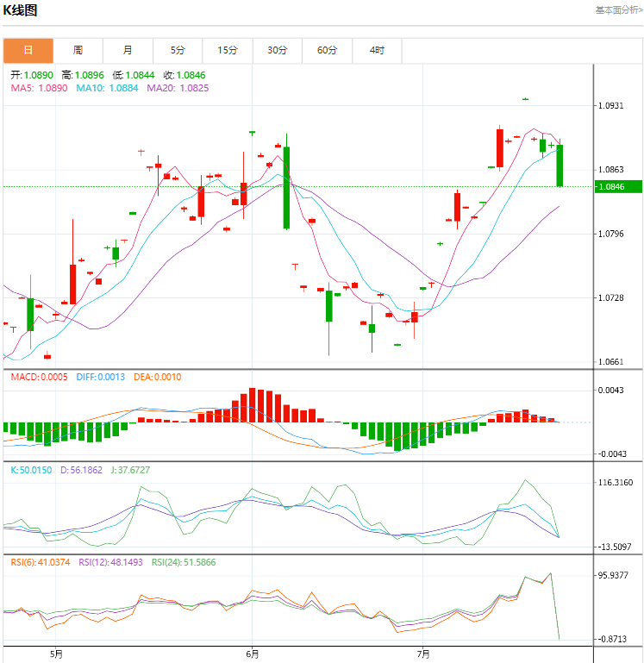Open the 15分 timeframe tab

click(228, 50)
